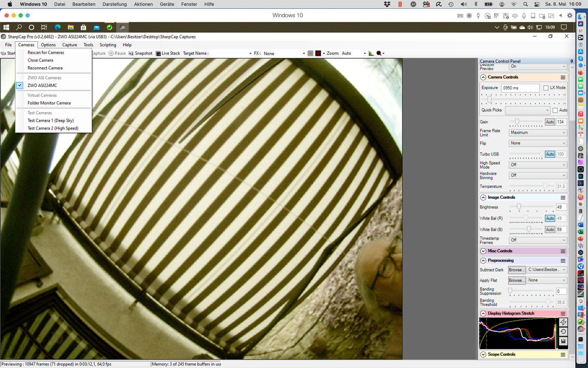Open the Zoom level dropdown

pos(353,54)
